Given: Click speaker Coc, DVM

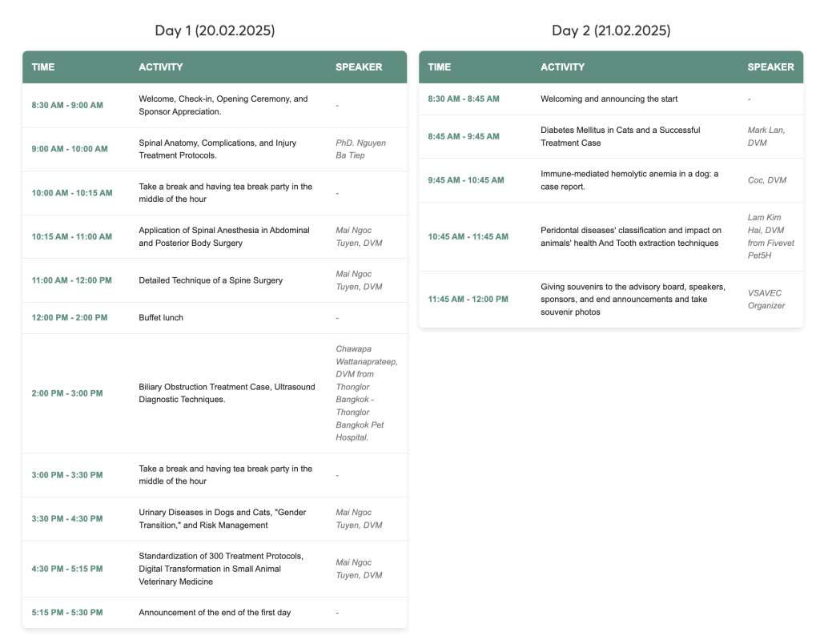Looking at the screenshot, I should click(x=767, y=180).
